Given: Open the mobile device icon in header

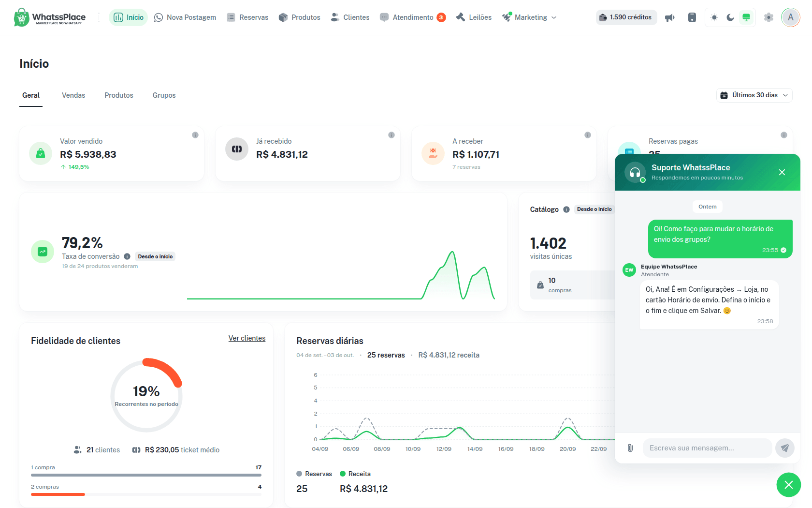Looking at the screenshot, I should [x=692, y=17].
